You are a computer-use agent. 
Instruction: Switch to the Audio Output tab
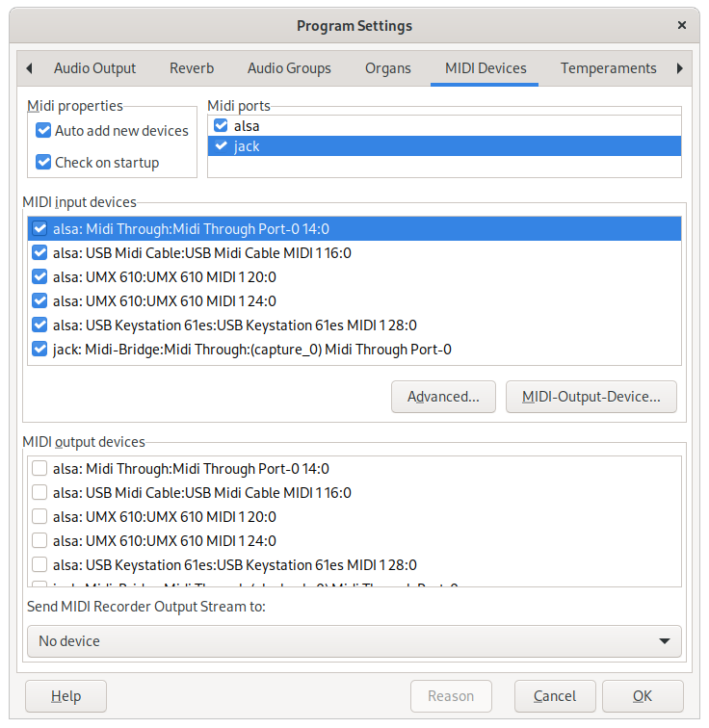pos(94,68)
